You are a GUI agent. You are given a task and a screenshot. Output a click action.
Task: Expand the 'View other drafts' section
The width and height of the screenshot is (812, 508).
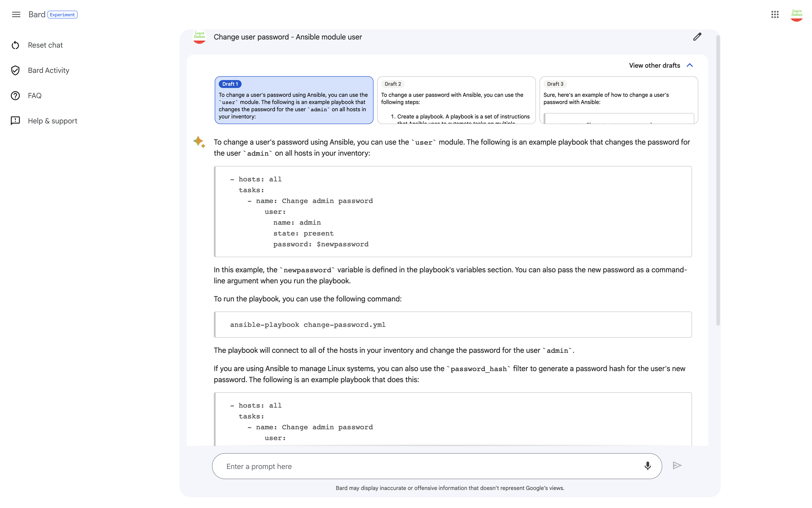point(660,65)
